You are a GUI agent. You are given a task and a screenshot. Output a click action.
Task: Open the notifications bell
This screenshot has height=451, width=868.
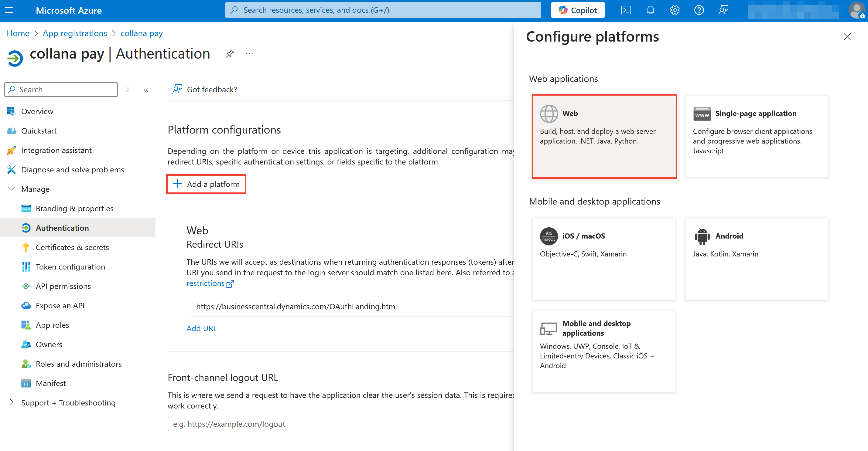(x=650, y=10)
